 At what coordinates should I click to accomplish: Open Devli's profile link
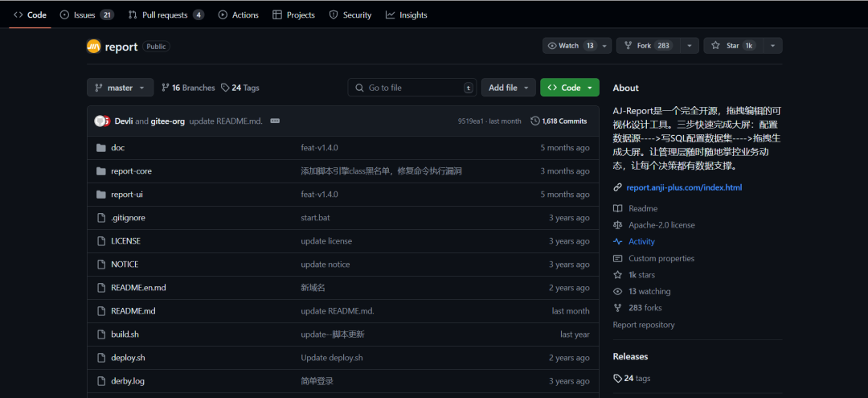point(124,121)
